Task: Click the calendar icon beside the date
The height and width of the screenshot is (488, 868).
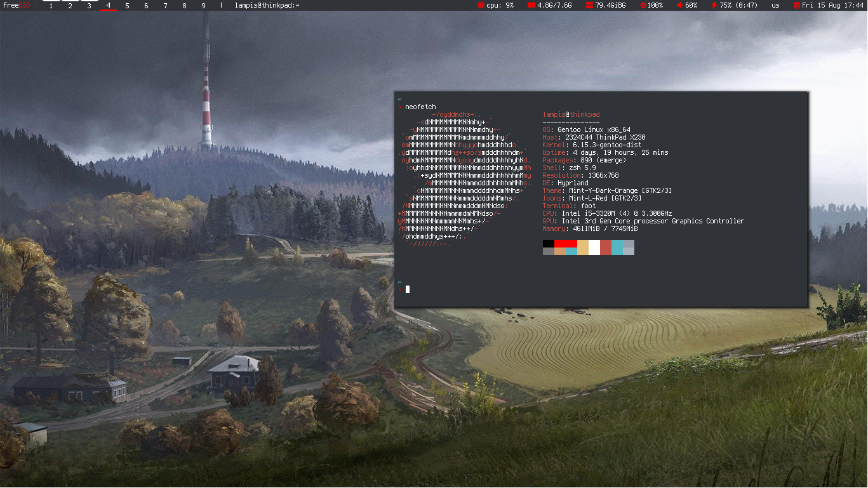Action: [x=797, y=5]
